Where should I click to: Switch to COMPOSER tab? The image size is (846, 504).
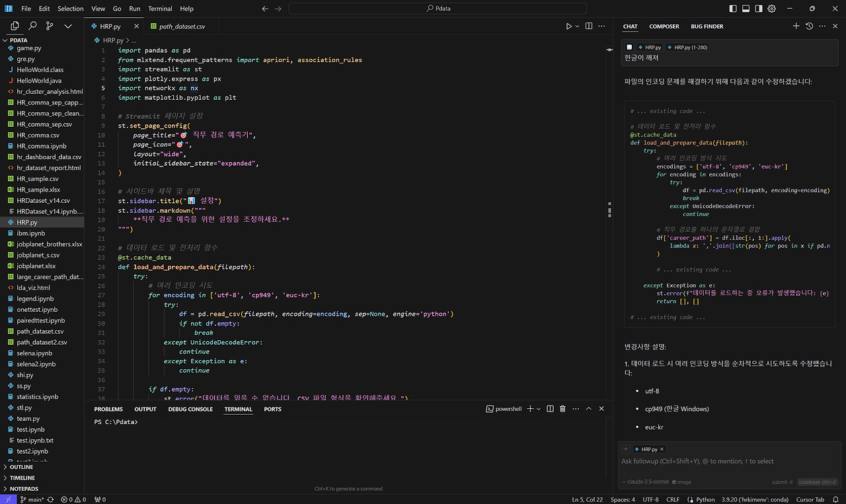click(664, 26)
